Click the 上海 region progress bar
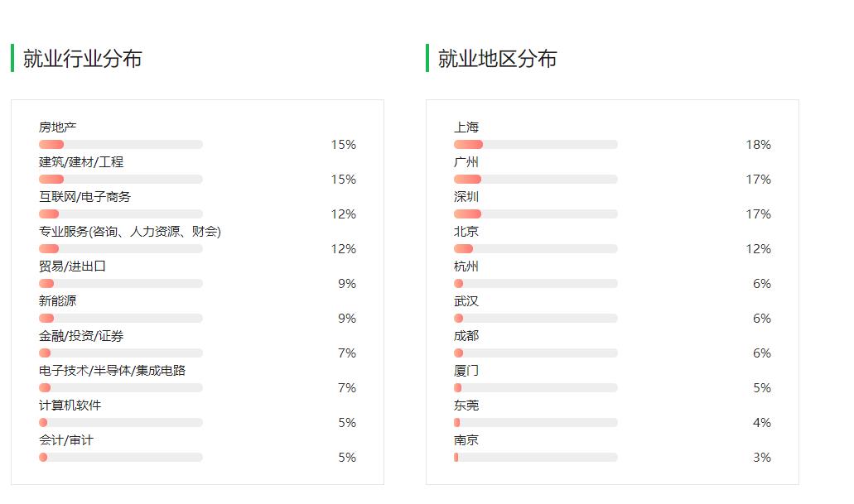The height and width of the screenshot is (504, 854). tap(535, 145)
